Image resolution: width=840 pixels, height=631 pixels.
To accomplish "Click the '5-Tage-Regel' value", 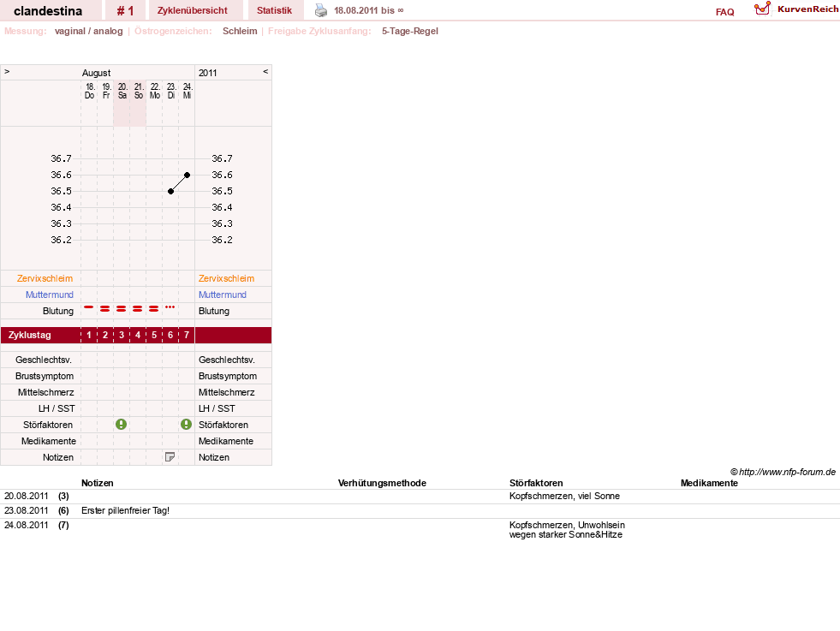I will (410, 31).
